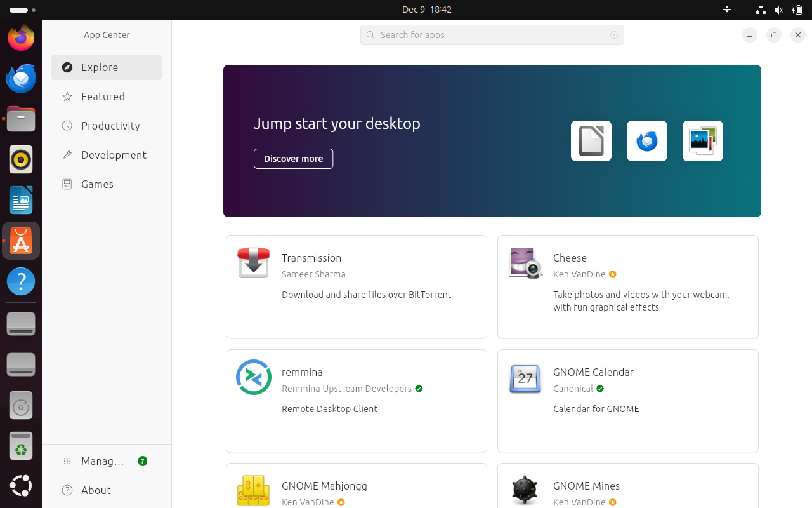Open the About page
Image resolution: width=812 pixels, height=508 pixels.
pos(96,490)
